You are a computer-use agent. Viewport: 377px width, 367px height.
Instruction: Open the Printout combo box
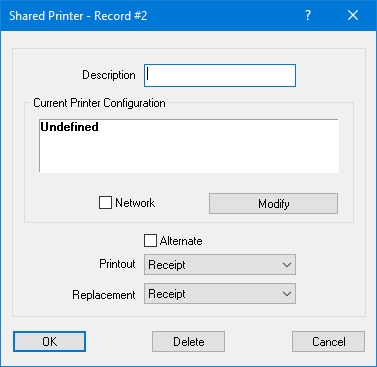click(x=220, y=265)
